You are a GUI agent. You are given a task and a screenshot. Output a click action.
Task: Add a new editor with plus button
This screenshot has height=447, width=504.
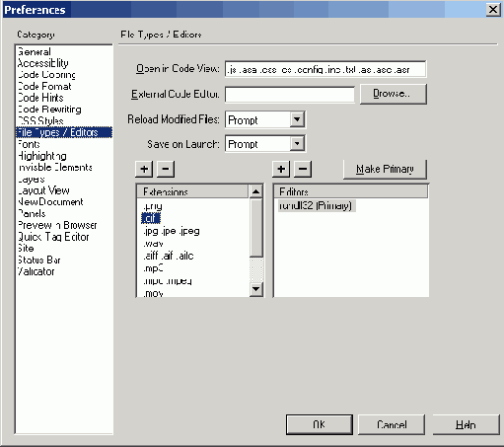click(x=281, y=169)
